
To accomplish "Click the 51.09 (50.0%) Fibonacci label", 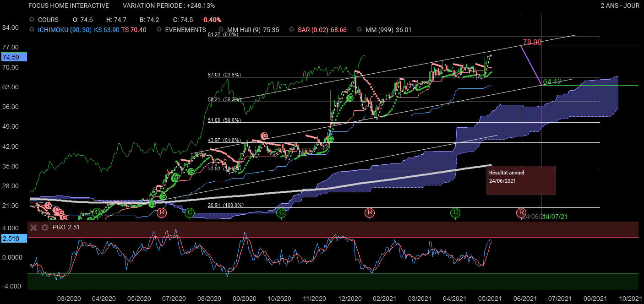I will coord(224,120).
